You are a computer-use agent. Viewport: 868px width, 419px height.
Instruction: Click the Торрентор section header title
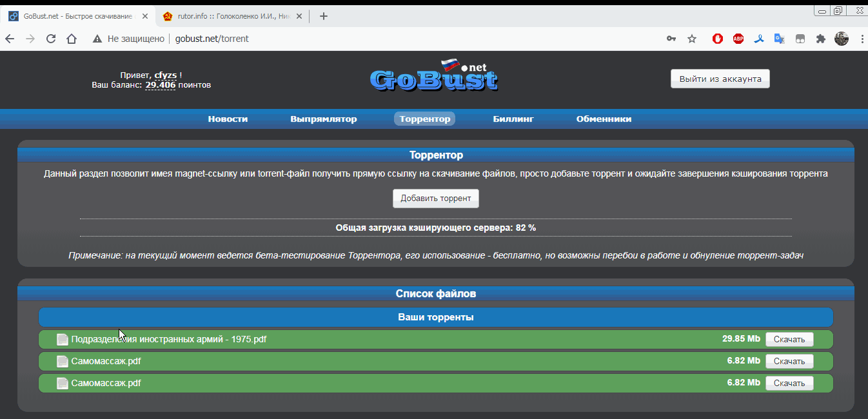tap(436, 155)
